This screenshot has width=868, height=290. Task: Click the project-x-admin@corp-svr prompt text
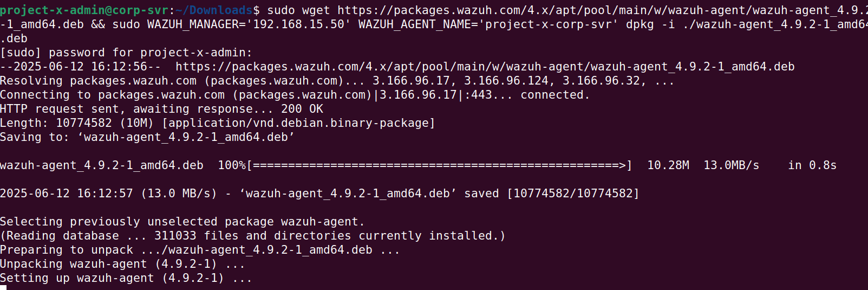coord(84,10)
